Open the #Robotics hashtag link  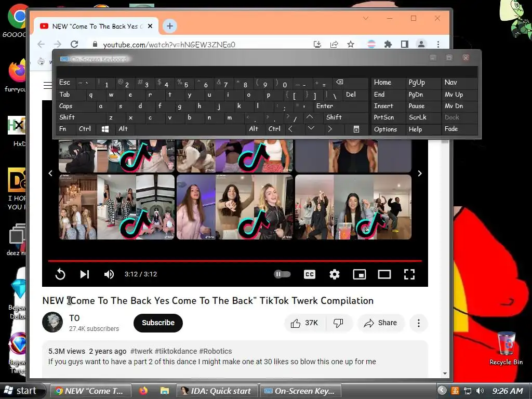coord(216,351)
